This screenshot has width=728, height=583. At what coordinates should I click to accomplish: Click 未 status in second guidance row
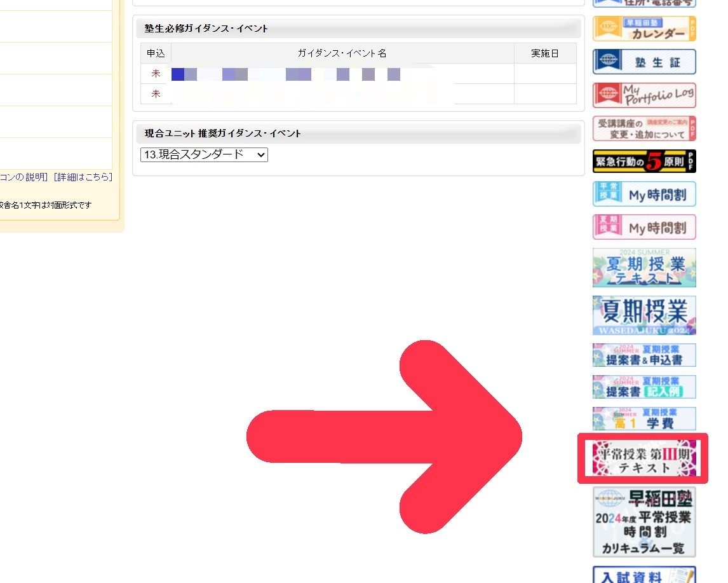click(x=156, y=94)
